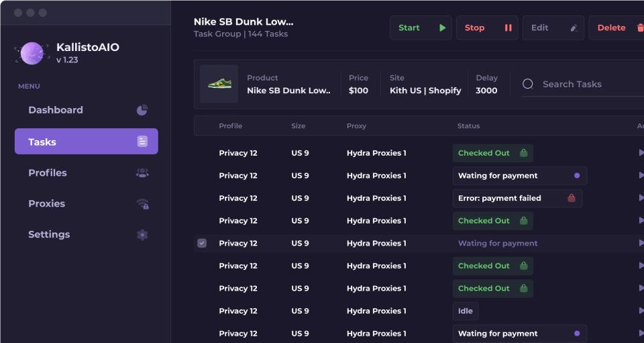The height and width of the screenshot is (343, 644).
Task: Click the Tasks document icon
Action: [x=142, y=142]
